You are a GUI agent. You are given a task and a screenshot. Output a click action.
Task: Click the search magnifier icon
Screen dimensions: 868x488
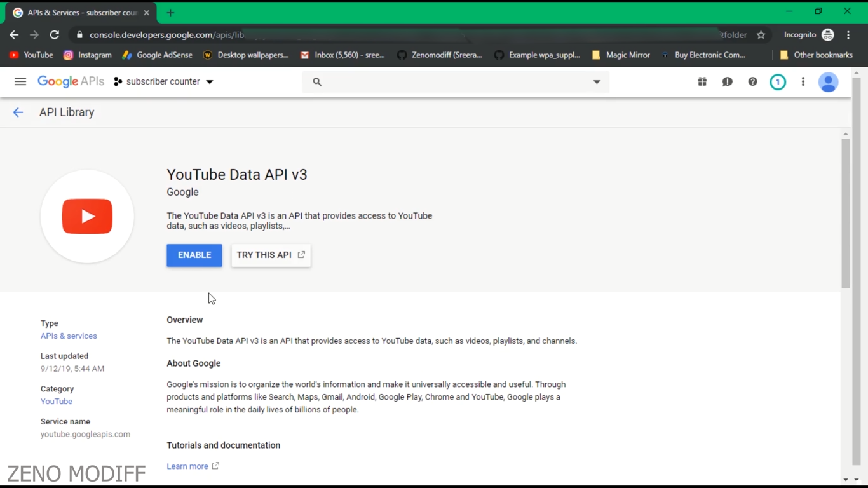pos(317,82)
